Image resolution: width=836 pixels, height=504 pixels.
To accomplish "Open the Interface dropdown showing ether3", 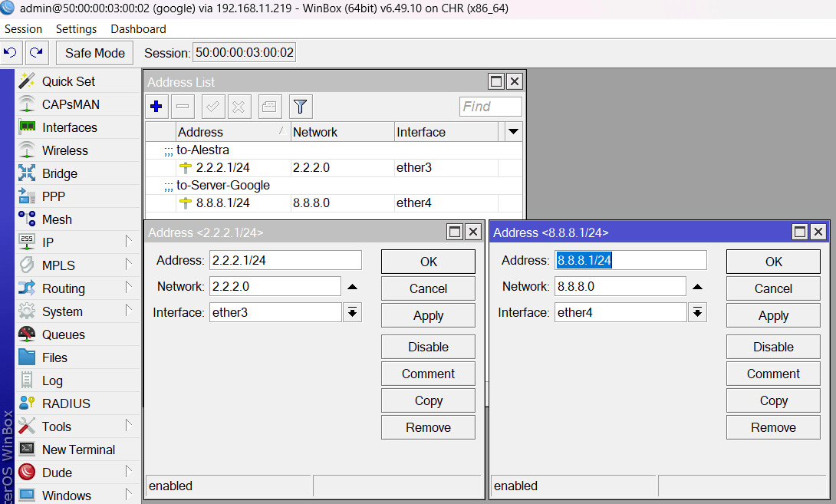I will coord(352,312).
